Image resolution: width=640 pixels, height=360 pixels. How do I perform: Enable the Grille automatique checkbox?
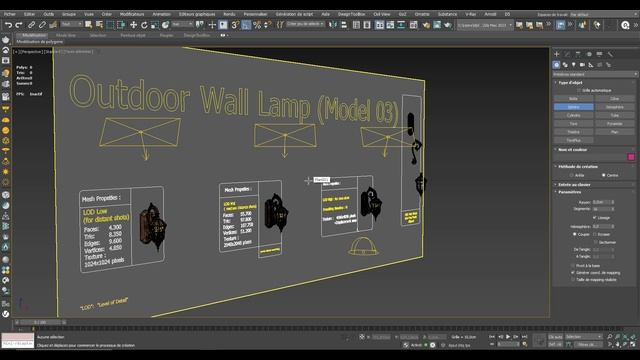point(579,90)
